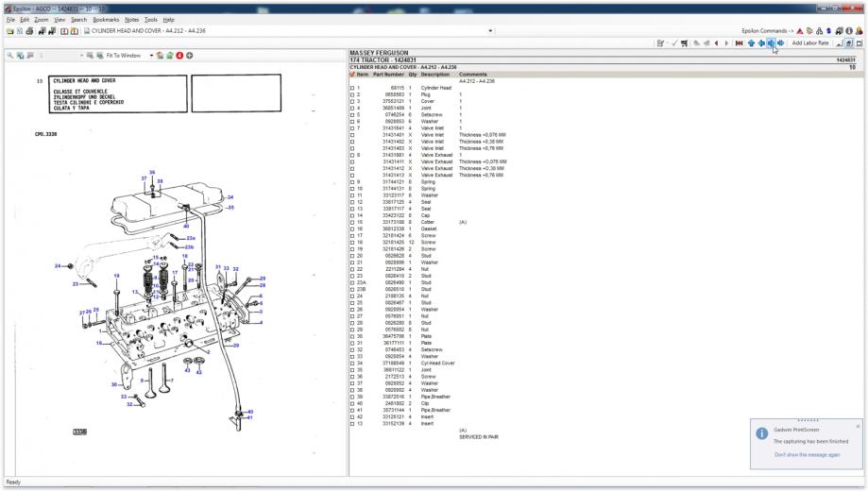868x491 pixels.
Task: Click the dark plus circle icon above the diagram
Action: (x=190, y=56)
